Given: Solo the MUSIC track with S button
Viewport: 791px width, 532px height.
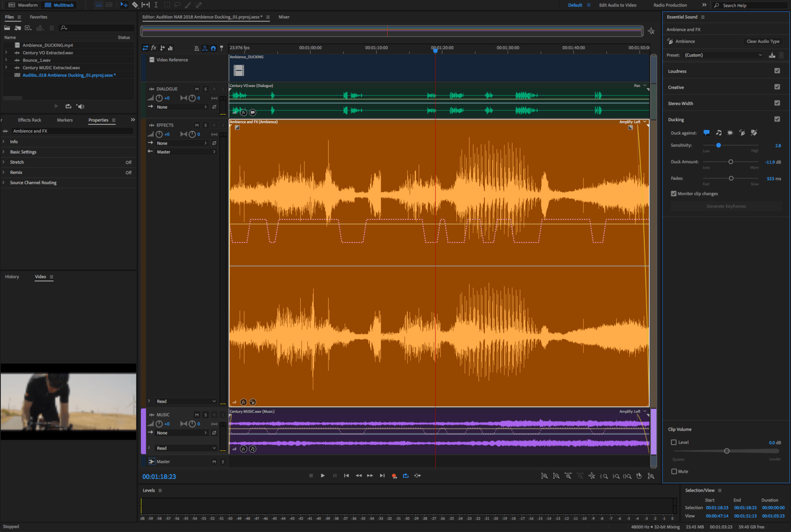Looking at the screenshot, I should pyautogui.click(x=206, y=415).
